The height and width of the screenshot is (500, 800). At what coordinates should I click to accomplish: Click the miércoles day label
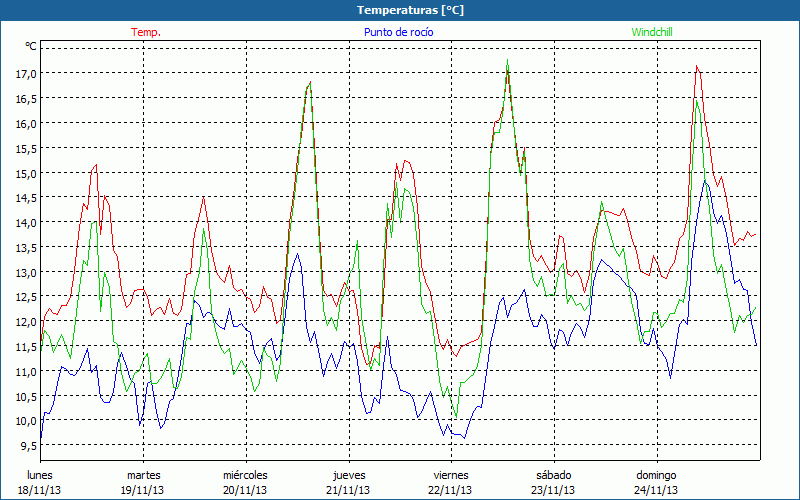(245, 475)
